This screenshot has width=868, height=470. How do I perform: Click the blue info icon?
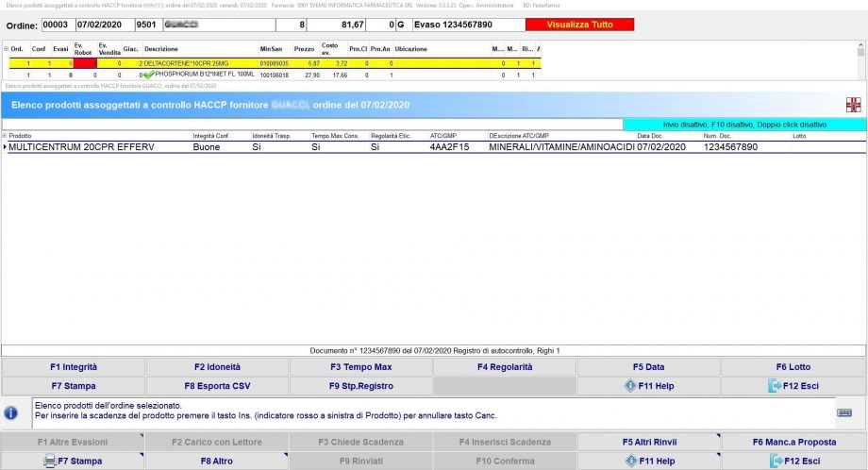[x=11, y=412]
